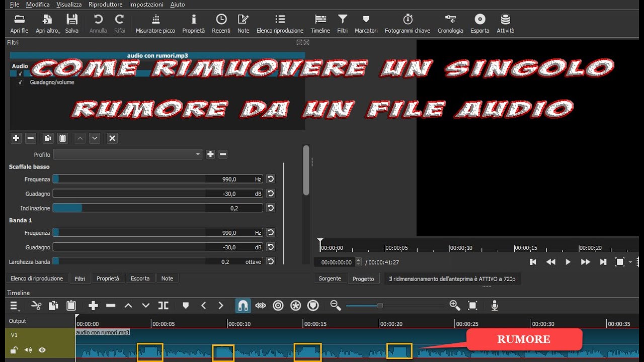This screenshot has height=362, width=644.
Task: Remove selected filter with the minus button
Action: click(31, 138)
